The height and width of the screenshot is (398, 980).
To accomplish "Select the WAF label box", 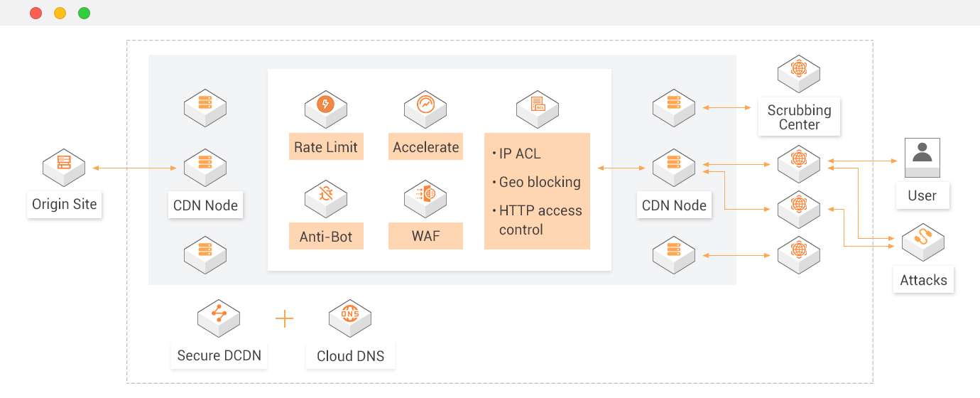I will click(425, 236).
